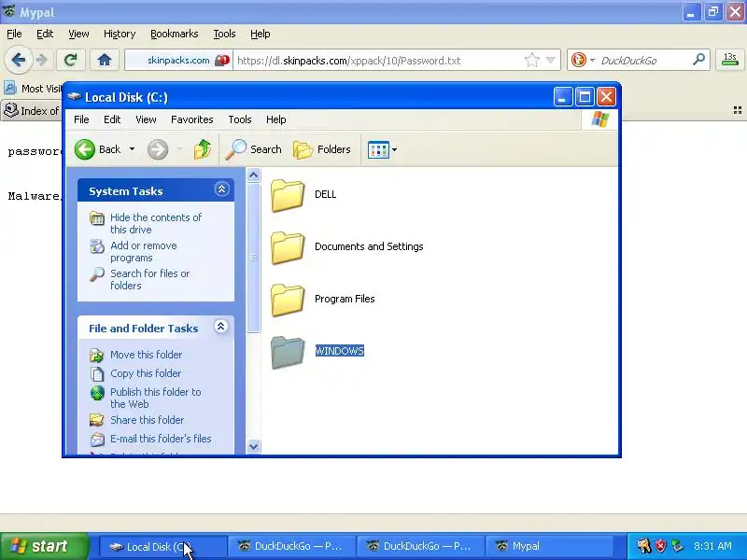Select the DELL folder icon
The width and height of the screenshot is (747, 560).
[288, 195]
